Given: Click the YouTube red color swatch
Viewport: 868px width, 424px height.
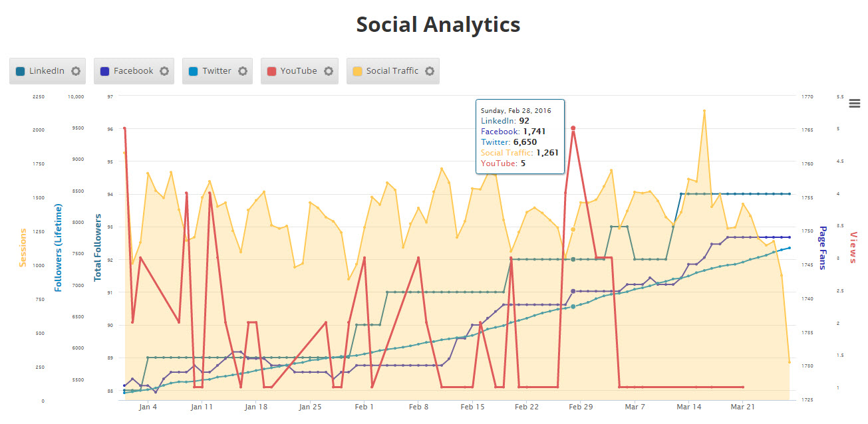Looking at the screenshot, I should pyautogui.click(x=271, y=71).
